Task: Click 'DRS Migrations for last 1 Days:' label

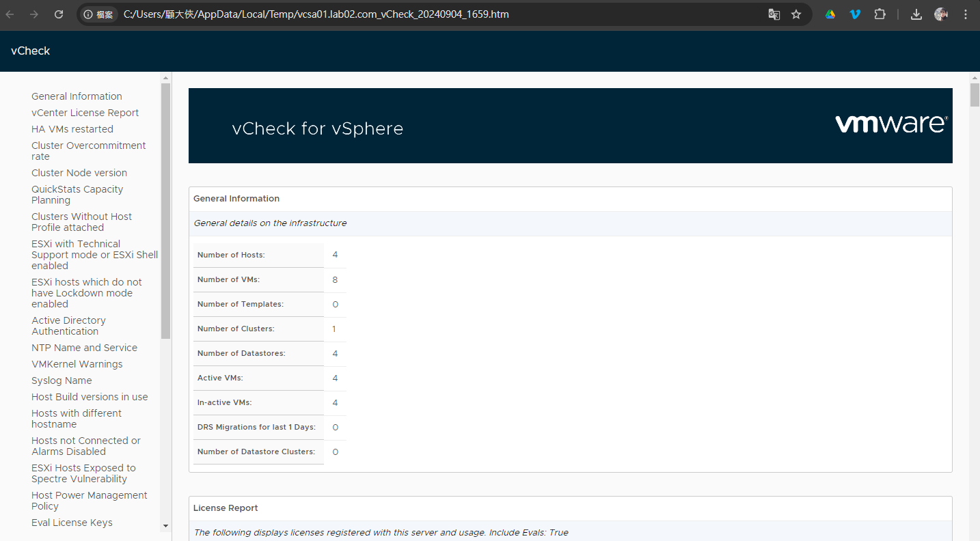Action: [x=256, y=427]
